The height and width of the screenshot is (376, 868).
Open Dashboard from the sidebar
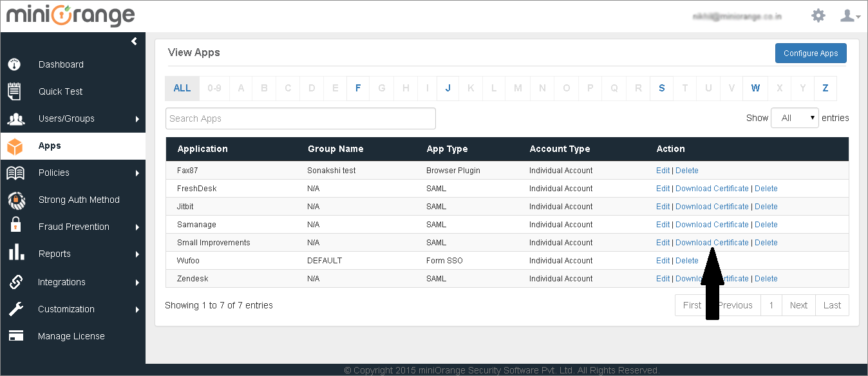coord(61,64)
